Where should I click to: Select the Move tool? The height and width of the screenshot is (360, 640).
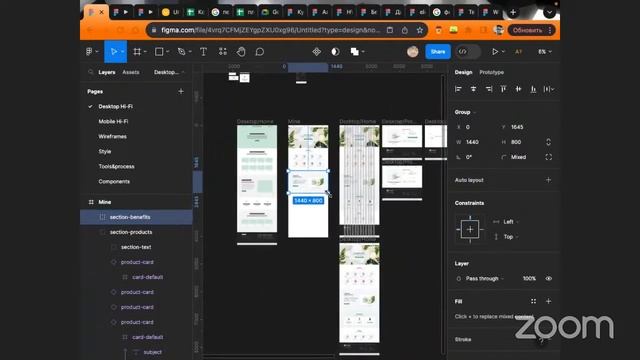coord(114,52)
